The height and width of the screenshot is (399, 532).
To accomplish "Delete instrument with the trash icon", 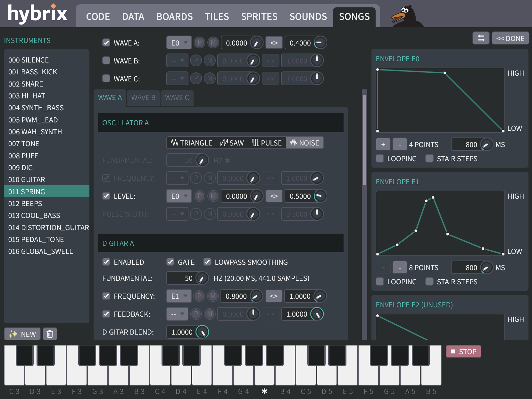I will coord(50,334).
